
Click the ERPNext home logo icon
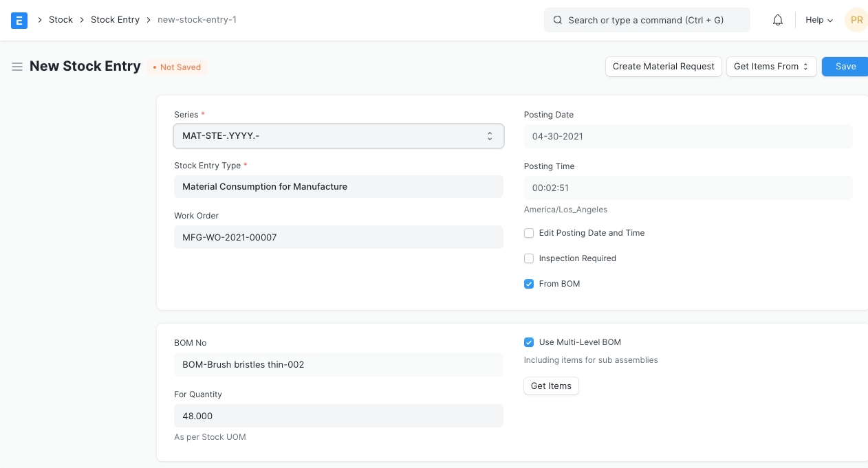point(19,20)
